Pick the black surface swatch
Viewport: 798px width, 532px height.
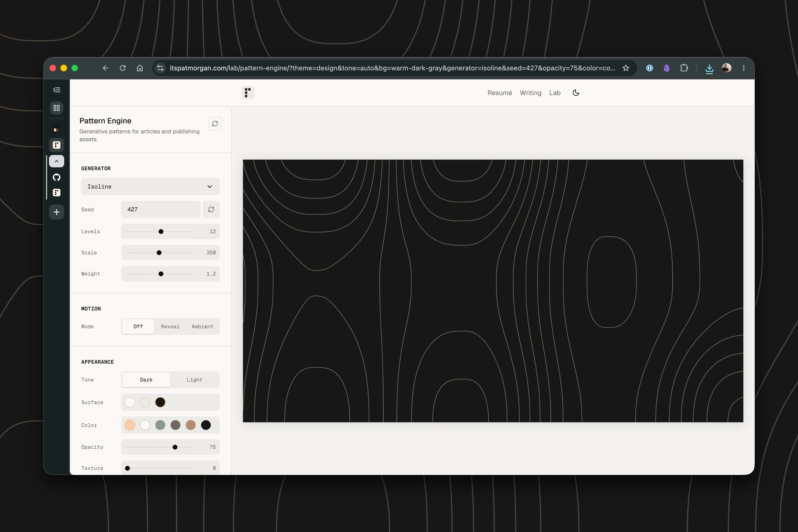pos(160,402)
